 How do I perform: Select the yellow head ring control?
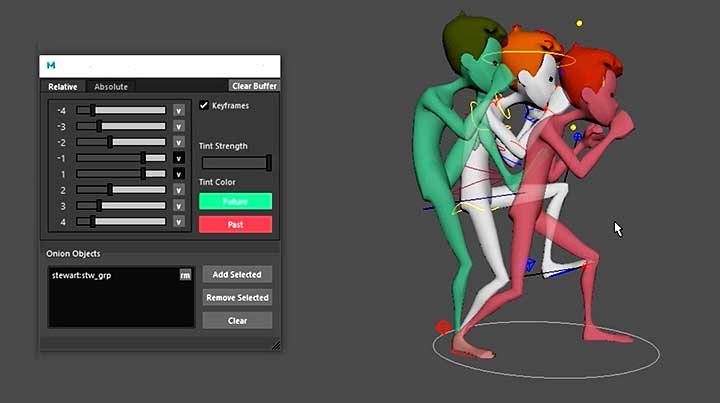[528, 59]
